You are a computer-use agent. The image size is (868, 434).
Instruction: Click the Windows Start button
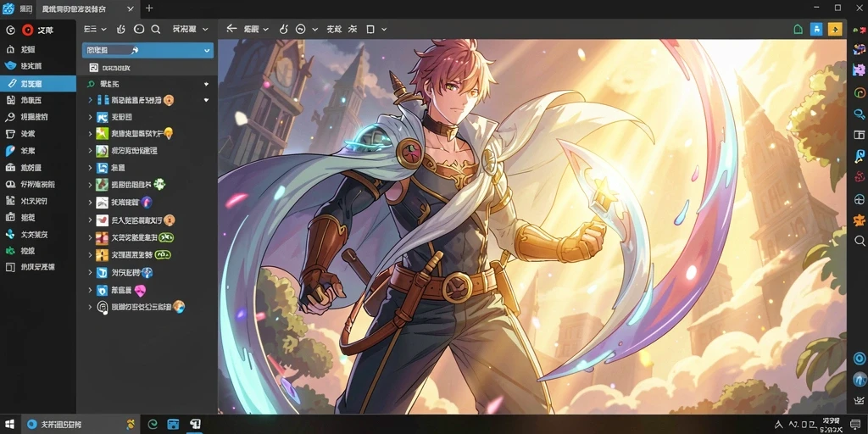tap(9, 425)
